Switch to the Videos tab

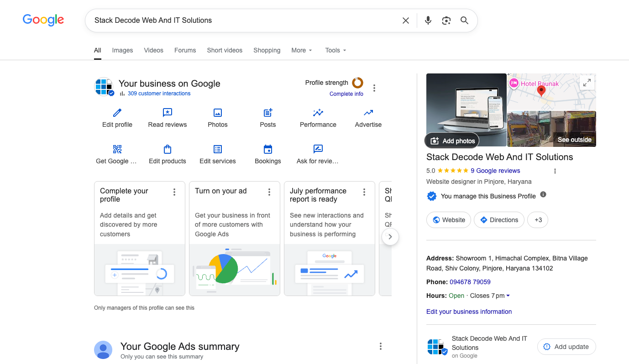click(x=153, y=50)
